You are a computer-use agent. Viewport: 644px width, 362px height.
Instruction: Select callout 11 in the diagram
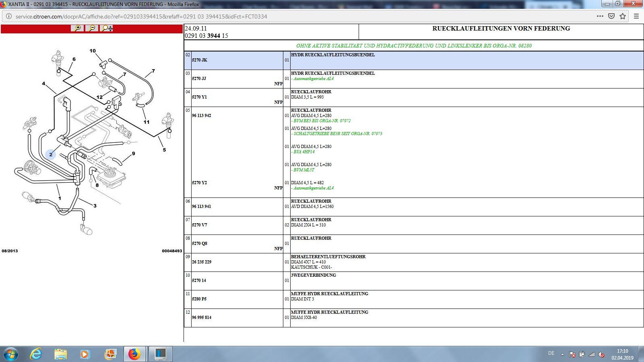[x=147, y=122]
